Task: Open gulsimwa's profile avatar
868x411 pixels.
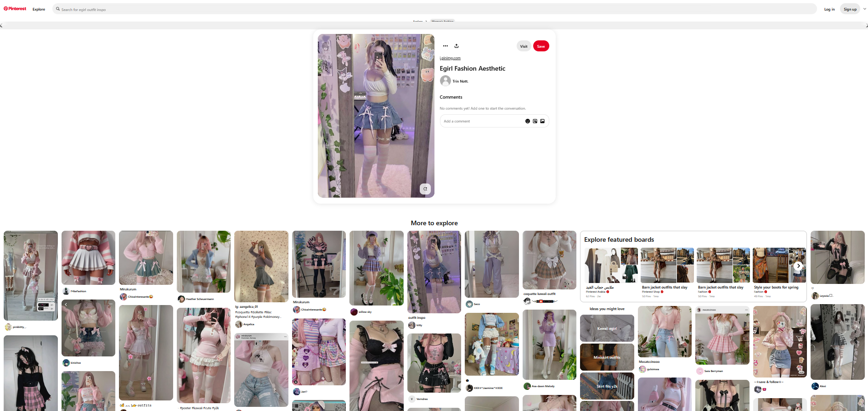Action: click(x=643, y=369)
